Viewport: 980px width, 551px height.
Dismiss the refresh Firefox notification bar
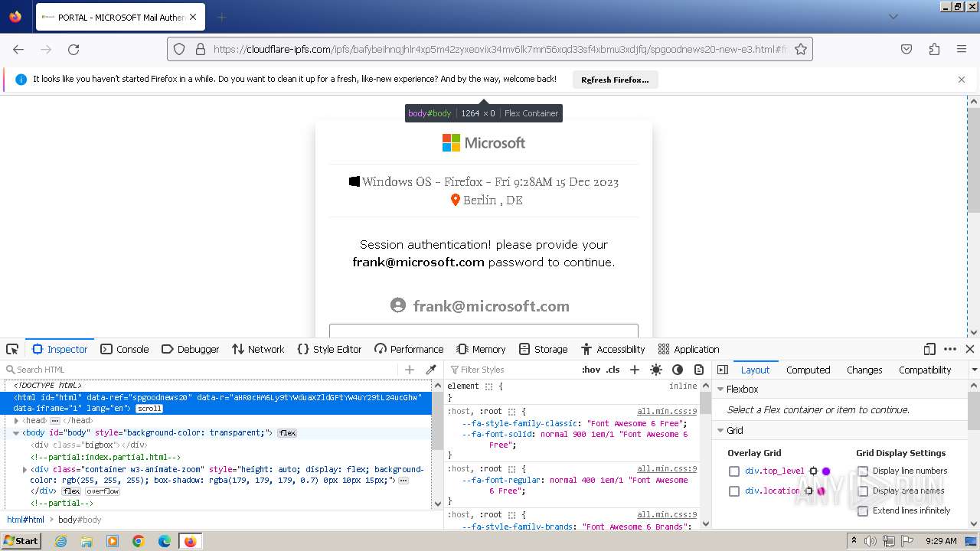pos(962,80)
